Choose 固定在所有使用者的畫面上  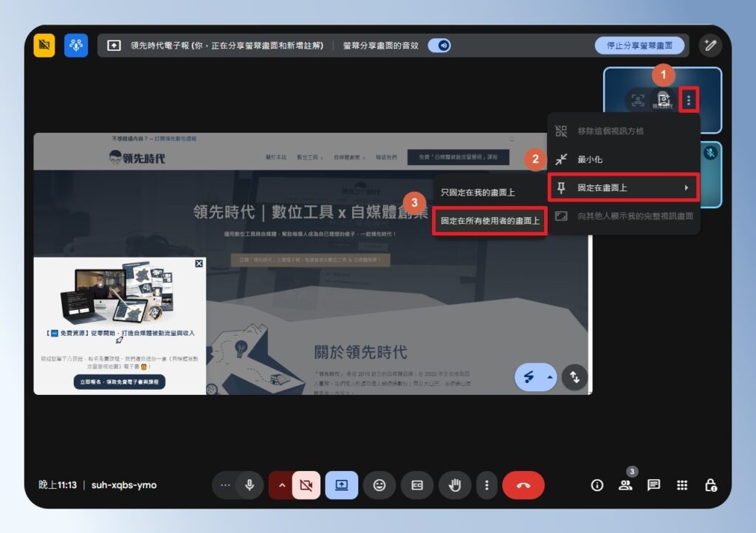coord(490,221)
